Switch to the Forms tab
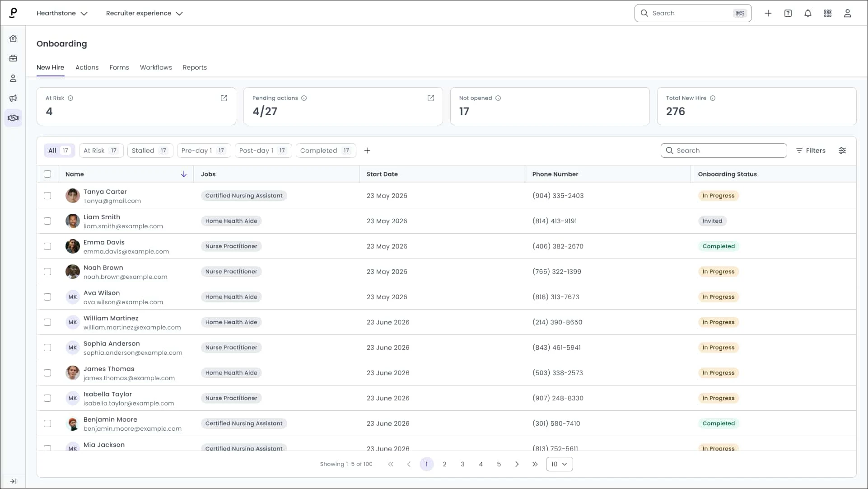The width and height of the screenshot is (868, 489). [x=119, y=67]
